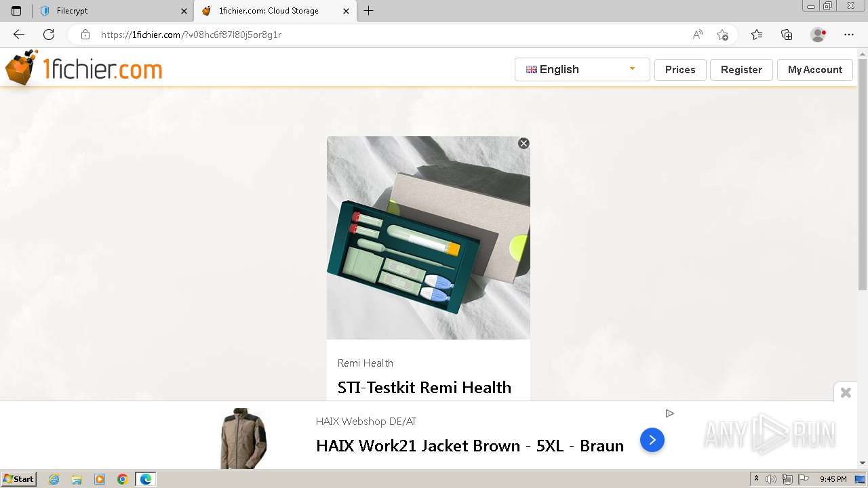This screenshot has width=868, height=488.
Task: Open HAIX Work21 Jacket Brown link
Action: (x=470, y=446)
